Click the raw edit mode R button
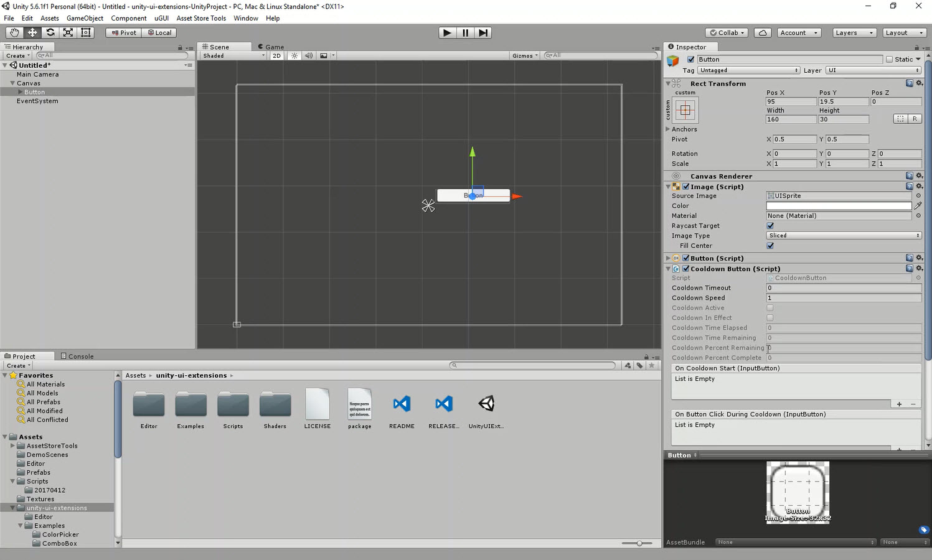The image size is (932, 560). pos(915,119)
